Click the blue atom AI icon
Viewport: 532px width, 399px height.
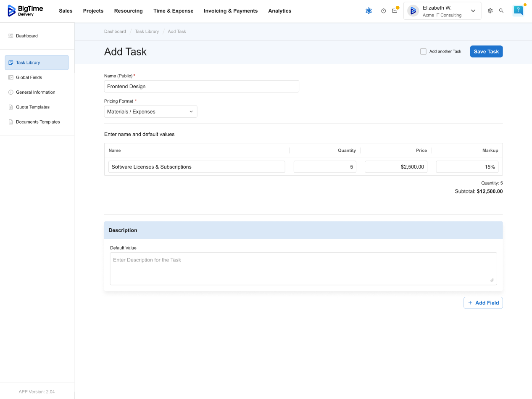pyautogui.click(x=369, y=11)
